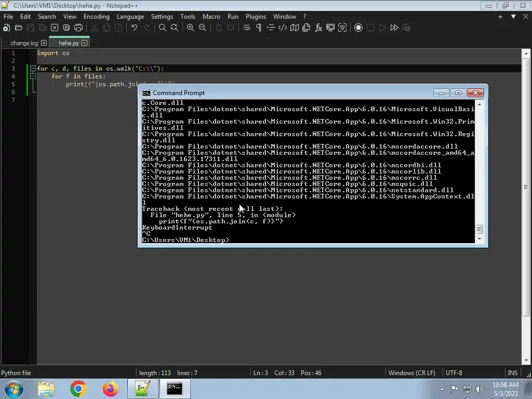Open the Run menu

[233, 16]
